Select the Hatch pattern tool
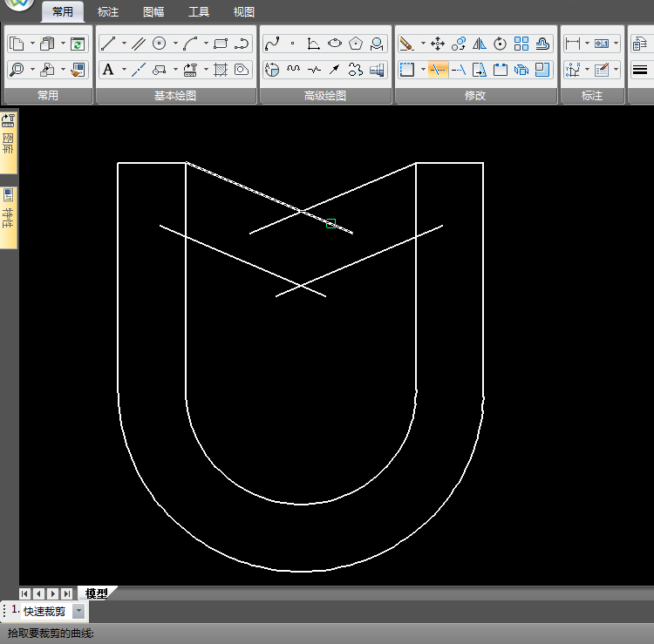654x644 pixels. (221, 70)
